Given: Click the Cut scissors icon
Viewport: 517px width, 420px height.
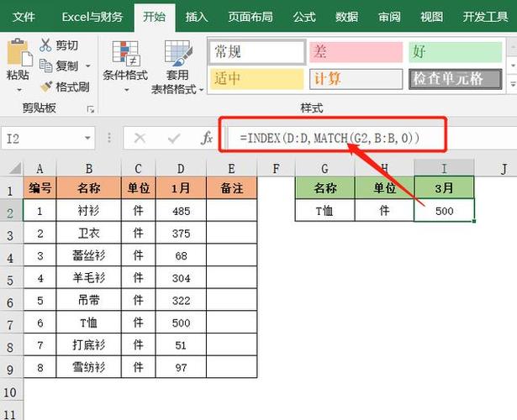Looking at the screenshot, I should click(x=45, y=45).
